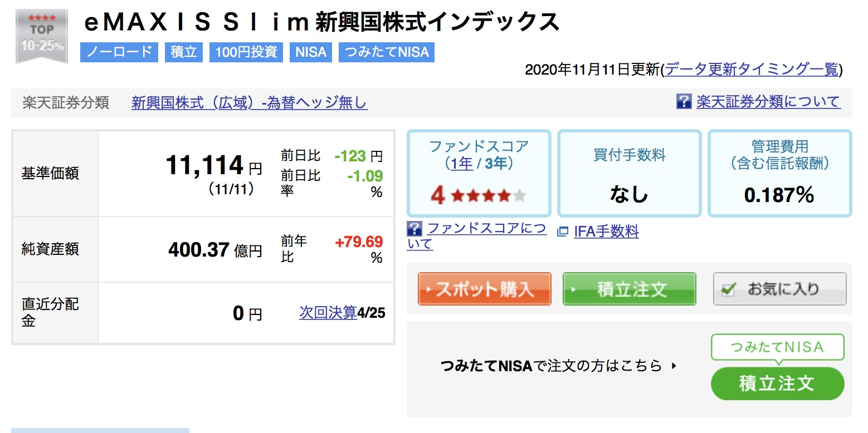868x433 pixels.
Task: Open the 次回決算 link
Action: (x=328, y=313)
